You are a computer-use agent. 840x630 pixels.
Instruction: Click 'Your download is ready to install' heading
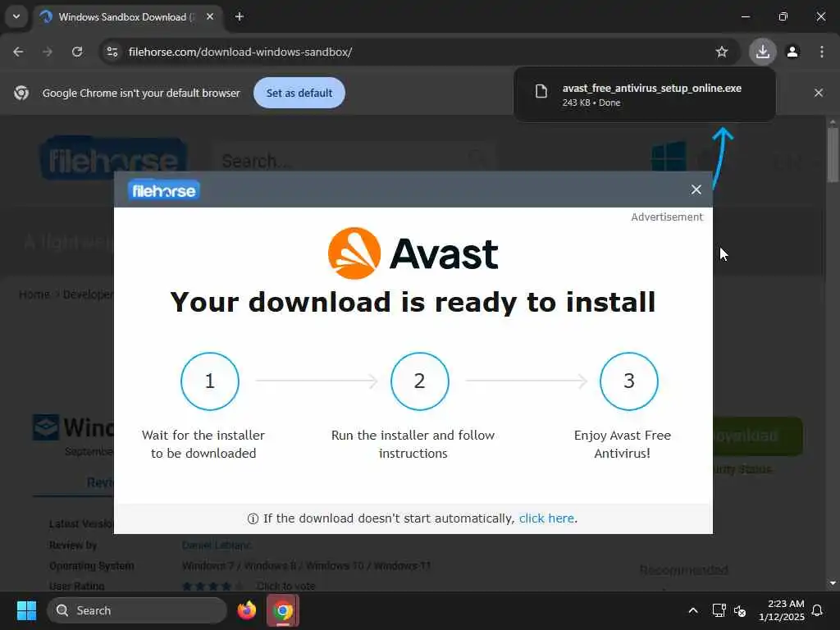[x=413, y=302]
